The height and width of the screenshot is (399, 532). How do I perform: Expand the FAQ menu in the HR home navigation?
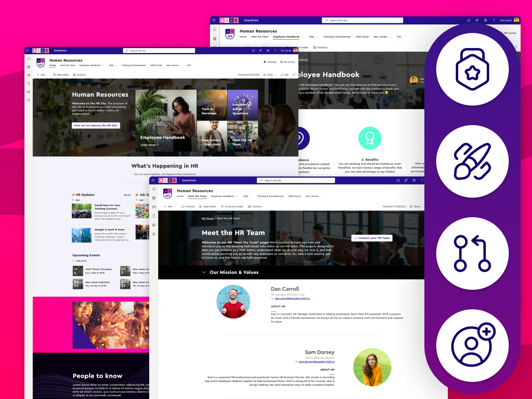[x=113, y=65]
